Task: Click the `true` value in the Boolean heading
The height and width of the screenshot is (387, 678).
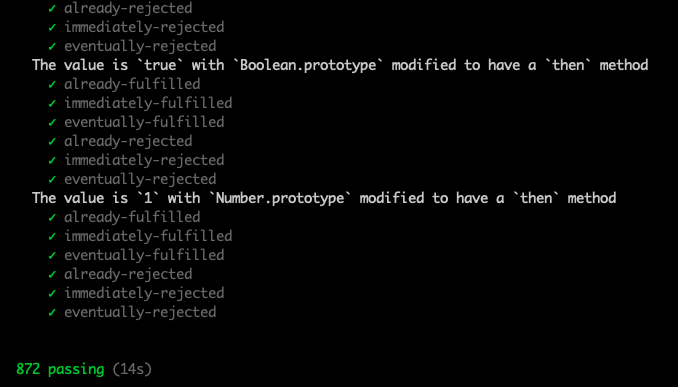Action: pyautogui.click(x=160, y=65)
